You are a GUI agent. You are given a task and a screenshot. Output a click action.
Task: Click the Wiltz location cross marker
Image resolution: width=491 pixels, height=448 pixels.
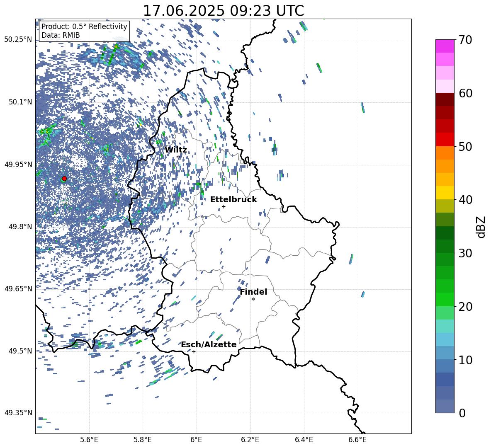[178, 157]
